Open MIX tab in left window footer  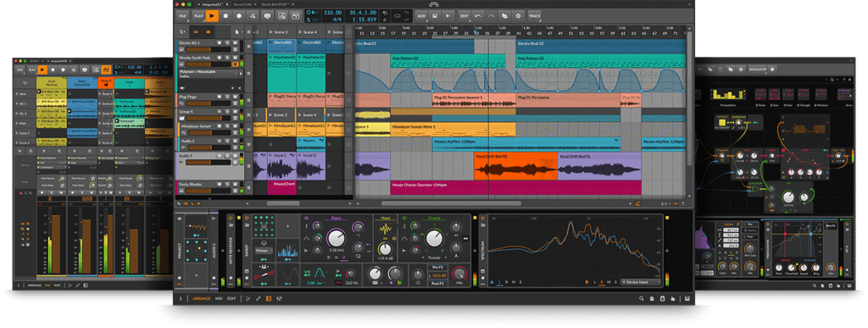47,286
